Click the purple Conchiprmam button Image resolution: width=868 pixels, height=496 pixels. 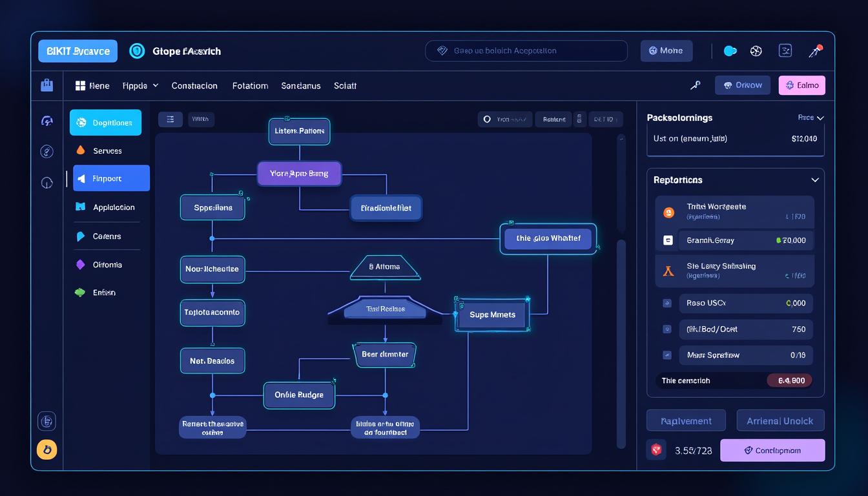pyautogui.click(x=772, y=450)
